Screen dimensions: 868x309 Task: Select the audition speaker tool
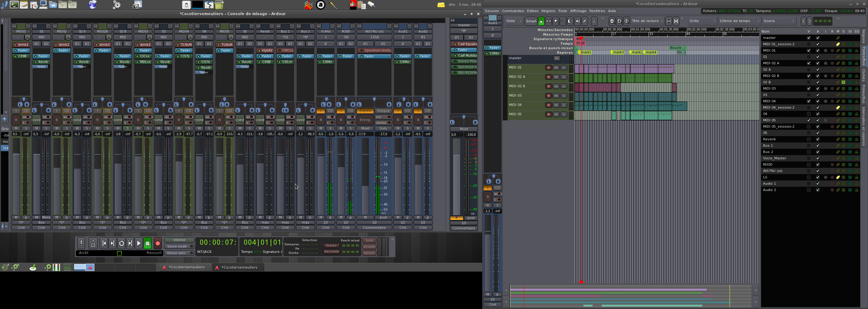coord(577,21)
